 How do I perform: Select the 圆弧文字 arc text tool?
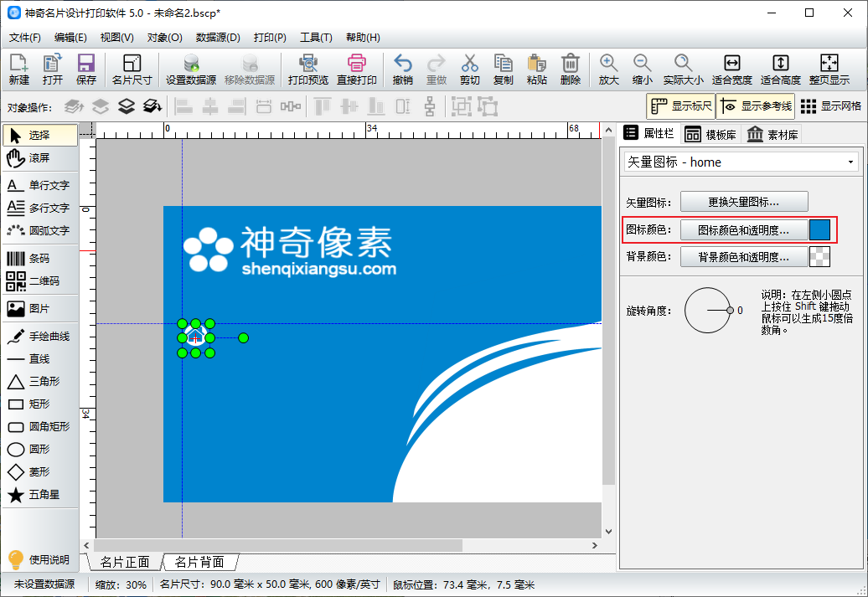[40, 231]
